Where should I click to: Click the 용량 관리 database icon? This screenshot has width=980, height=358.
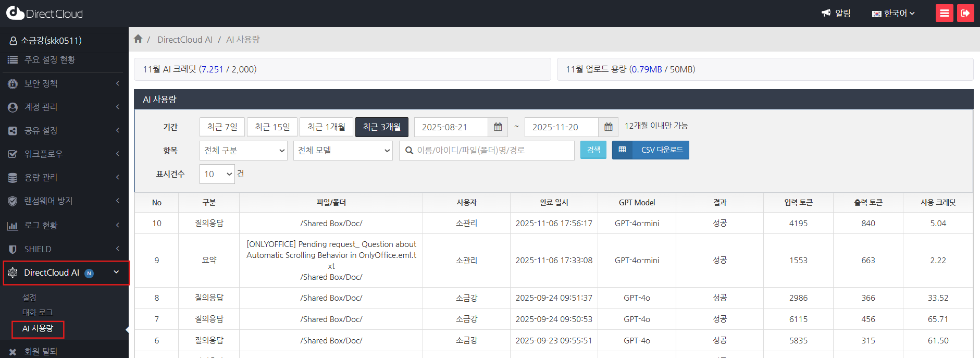pyautogui.click(x=13, y=177)
